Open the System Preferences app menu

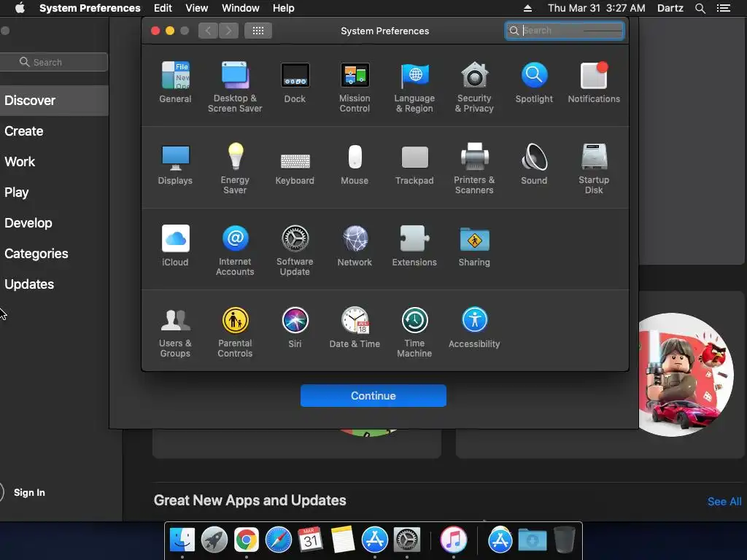point(90,8)
